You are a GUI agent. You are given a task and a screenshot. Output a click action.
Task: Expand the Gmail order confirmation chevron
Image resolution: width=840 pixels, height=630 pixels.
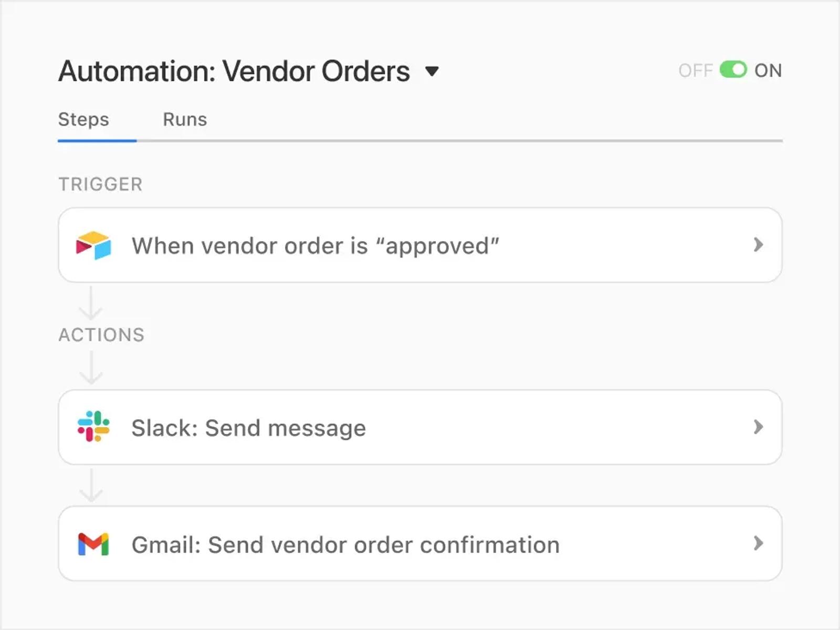(x=758, y=543)
